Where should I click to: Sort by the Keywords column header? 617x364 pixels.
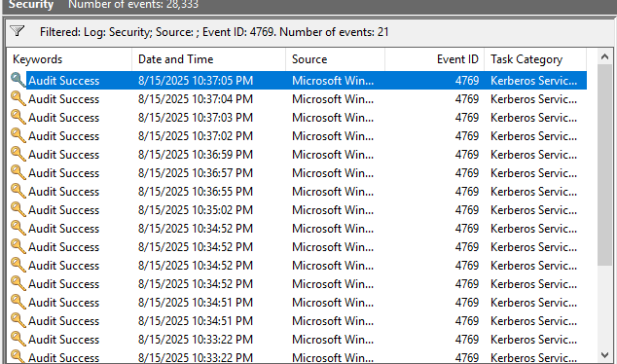(69, 59)
